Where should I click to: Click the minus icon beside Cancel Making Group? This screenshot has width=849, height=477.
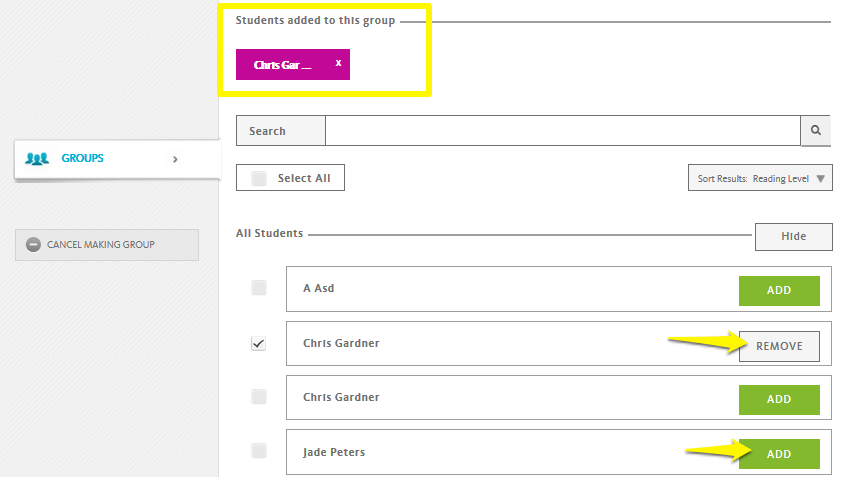[x=34, y=245]
